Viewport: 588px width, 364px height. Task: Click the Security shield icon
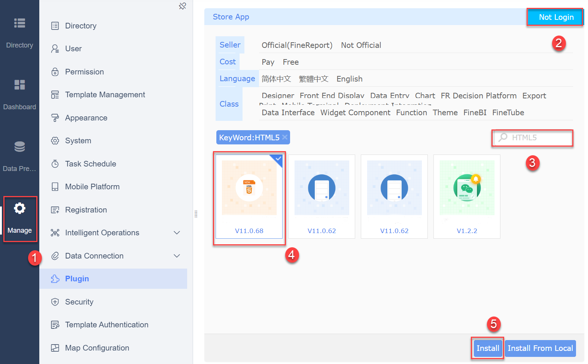pyautogui.click(x=55, y=302)
